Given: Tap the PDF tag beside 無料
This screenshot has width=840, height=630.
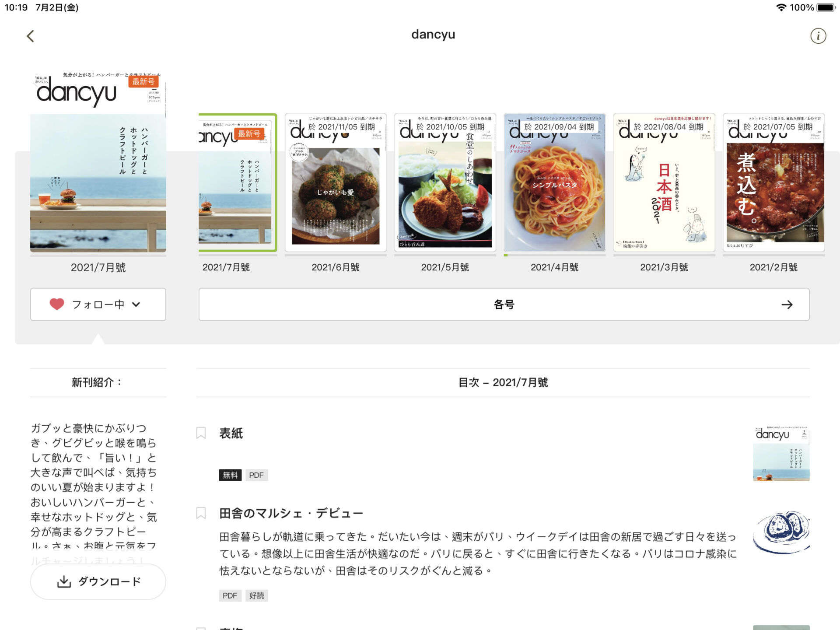Looking at the screenshot, I should tap(256, 475).
